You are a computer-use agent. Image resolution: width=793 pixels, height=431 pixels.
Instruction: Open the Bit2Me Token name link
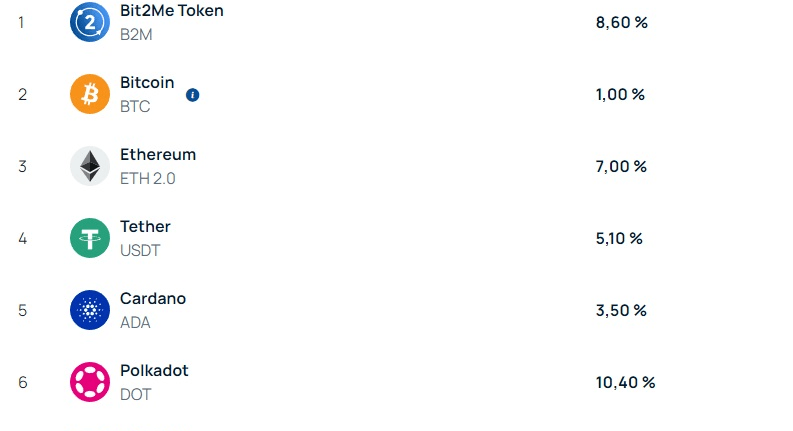[172, 11]
